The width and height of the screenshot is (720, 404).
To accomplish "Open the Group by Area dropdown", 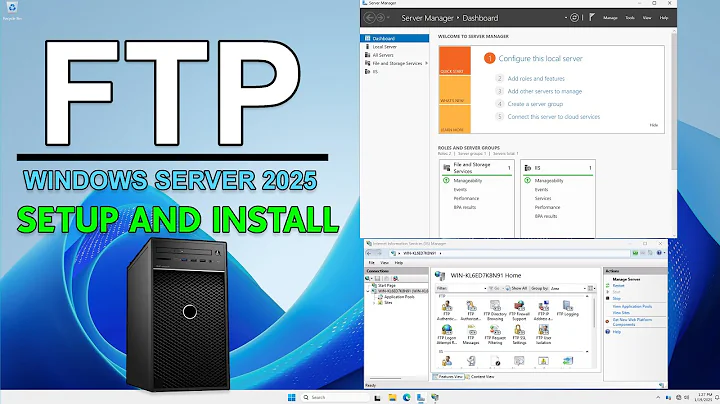I will (x=585, y=288).
